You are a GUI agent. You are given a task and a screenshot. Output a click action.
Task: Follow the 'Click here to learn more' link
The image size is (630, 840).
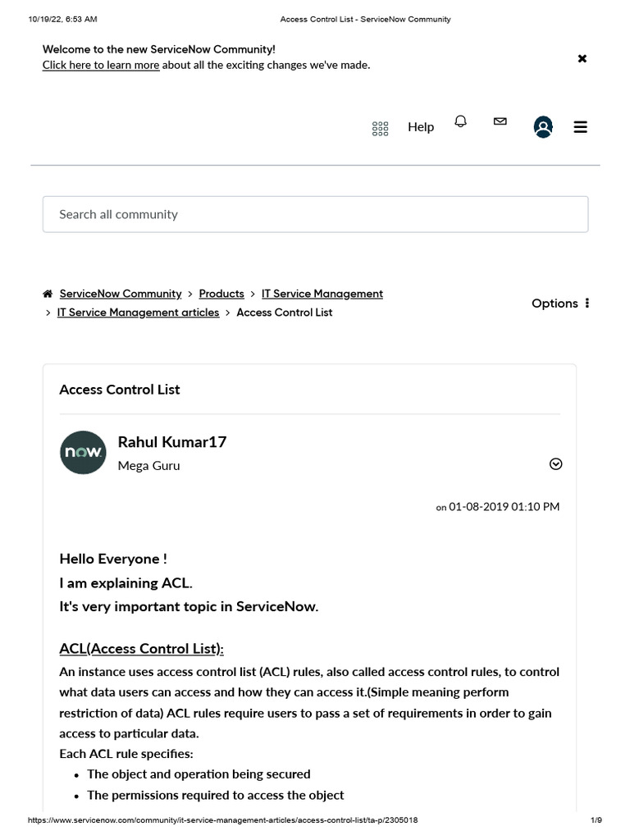[101, 65]
